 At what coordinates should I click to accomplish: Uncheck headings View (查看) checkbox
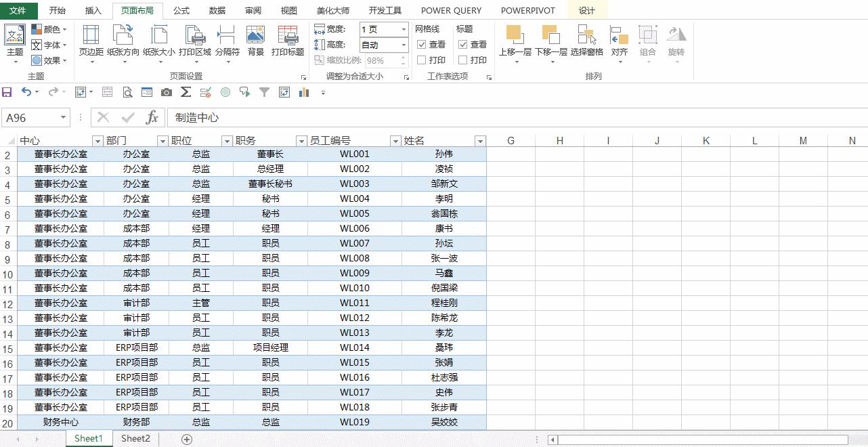(463, 45)
